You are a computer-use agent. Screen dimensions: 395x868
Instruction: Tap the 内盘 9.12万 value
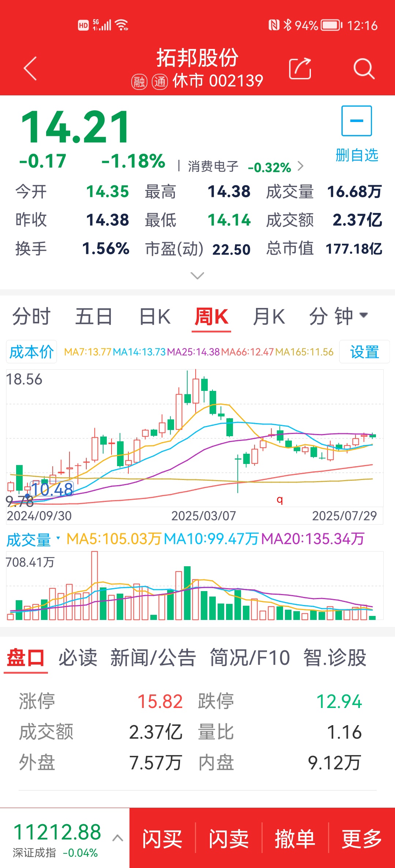click(334, 763)
